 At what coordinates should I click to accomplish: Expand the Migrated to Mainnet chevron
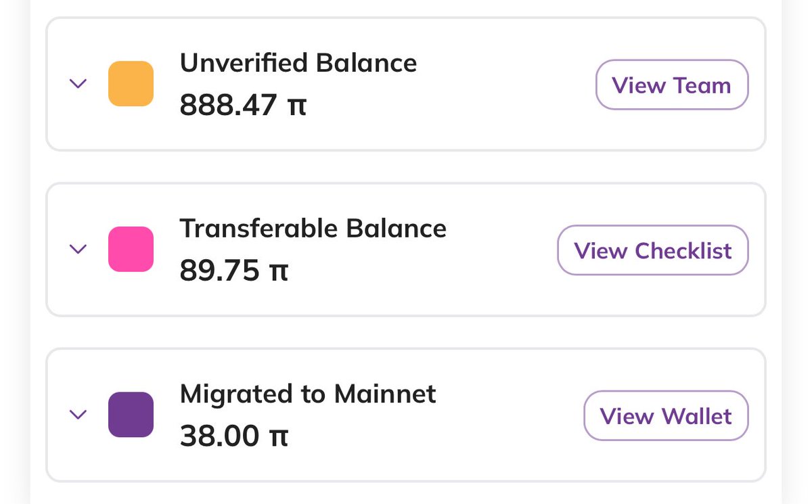pos(78,415)
